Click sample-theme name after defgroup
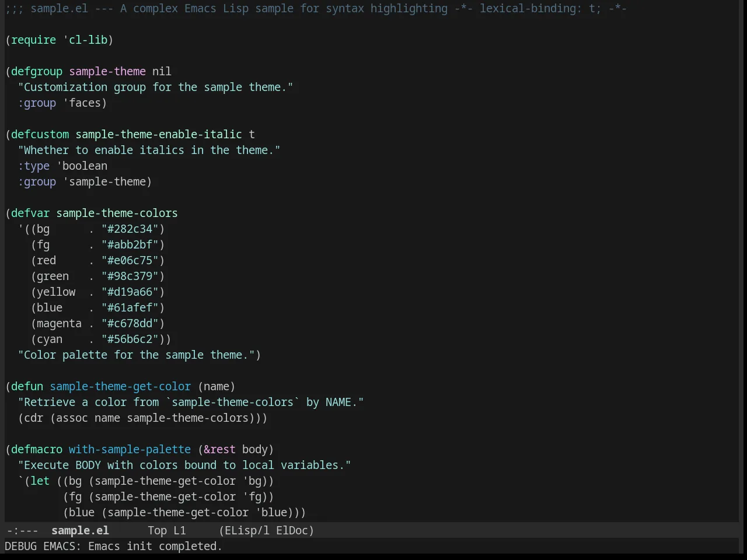Viewport: 747px width, 560px height. coord(107,71)
